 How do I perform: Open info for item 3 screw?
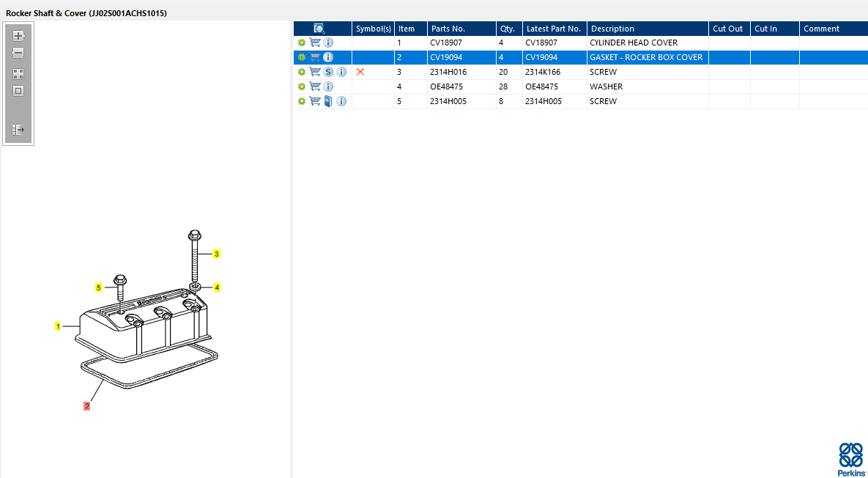tap(341, 72)
